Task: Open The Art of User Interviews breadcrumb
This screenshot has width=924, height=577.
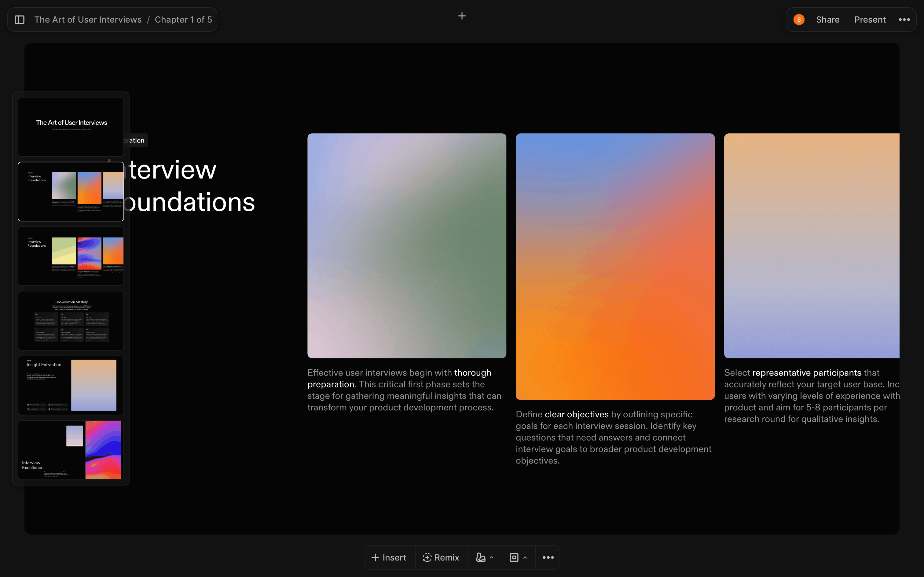Action: point(88,20)
